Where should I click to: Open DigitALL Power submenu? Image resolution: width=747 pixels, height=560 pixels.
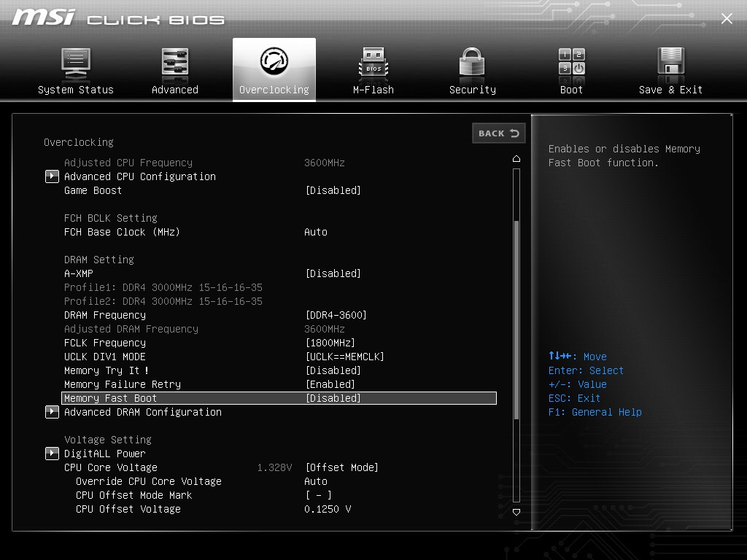(105, 454)
